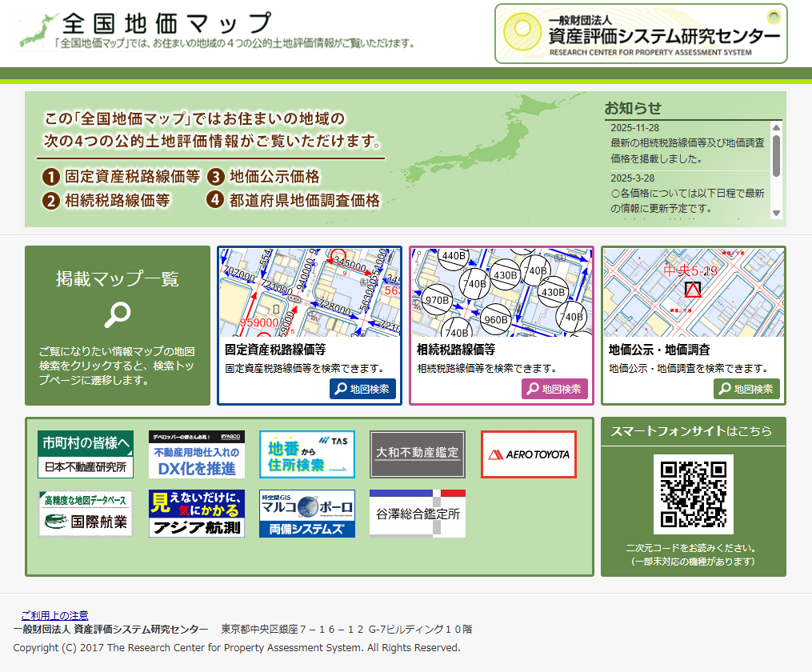Open the 谷澤総合鑑定所 banner
Viewport: 812px width, 672px height.
(x=417, y=514)
